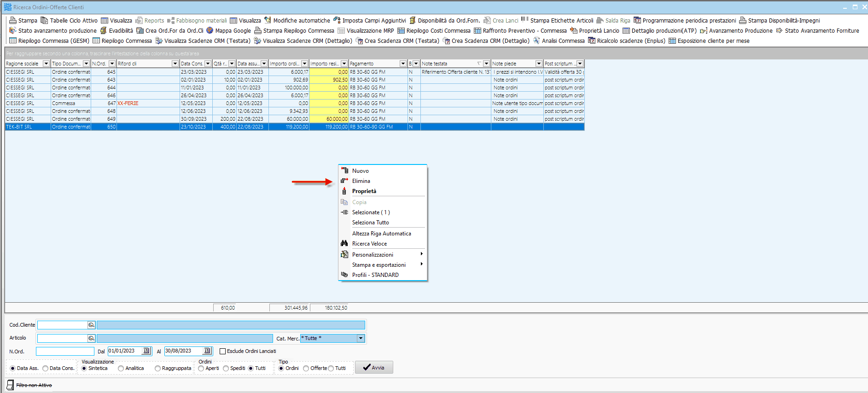Open calendar picker for Dal date

point(146,351)
